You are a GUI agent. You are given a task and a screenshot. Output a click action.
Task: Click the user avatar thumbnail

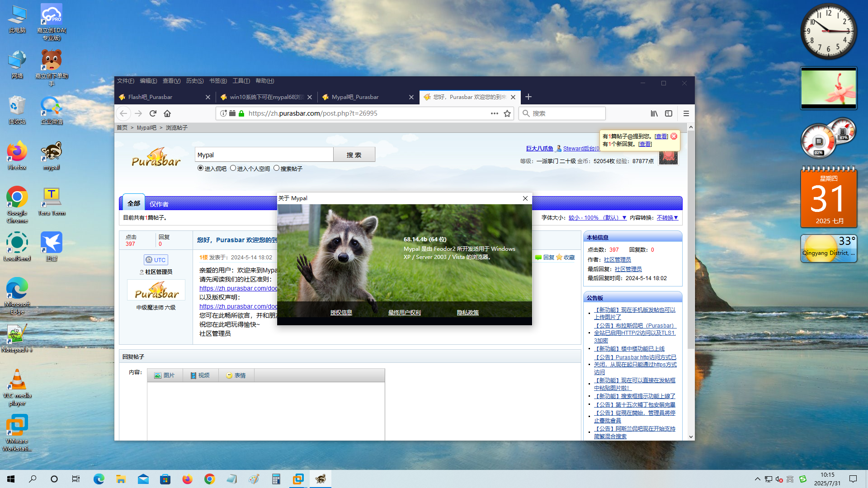[x=668, y=157]
